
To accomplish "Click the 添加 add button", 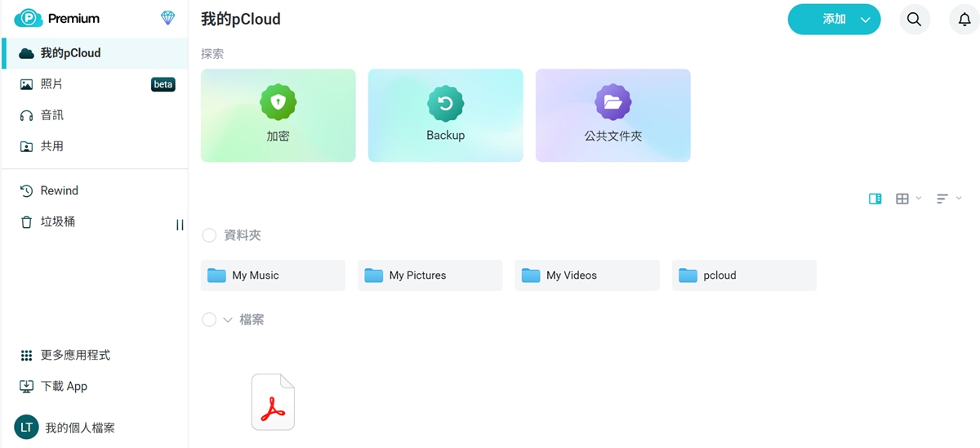I will pos(834,20).
